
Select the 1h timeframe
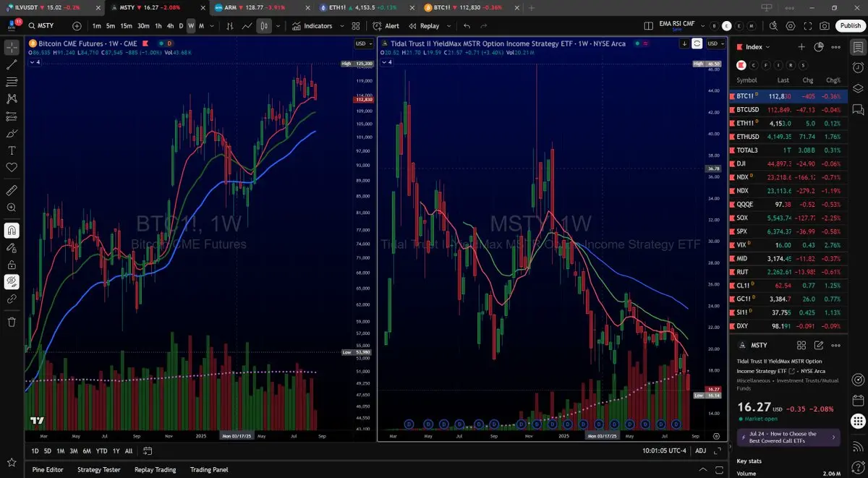158,26
